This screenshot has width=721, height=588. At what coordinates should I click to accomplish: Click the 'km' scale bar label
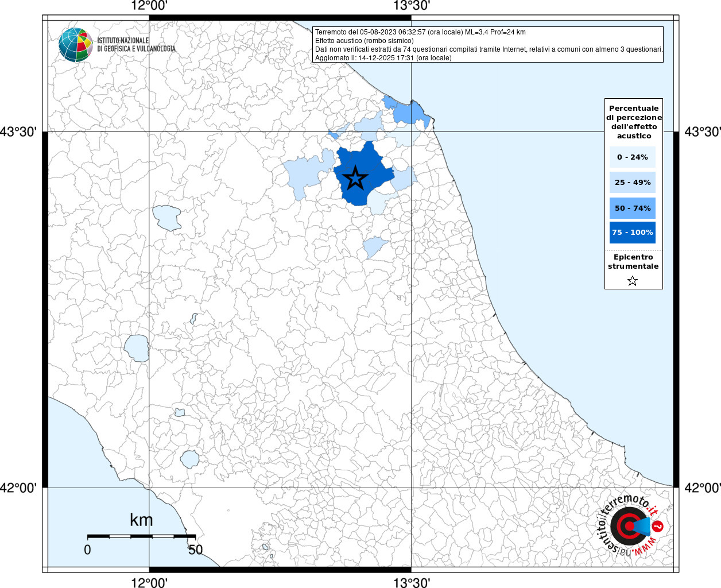pyautogui.click(x=141, y=520)
